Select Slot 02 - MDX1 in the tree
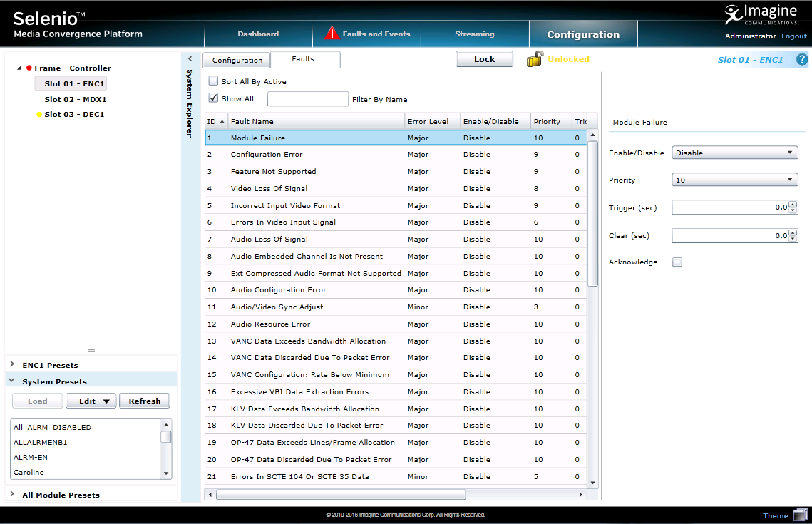Image resolution: width=812 pixels, height=524 pixels. [75, 99]
